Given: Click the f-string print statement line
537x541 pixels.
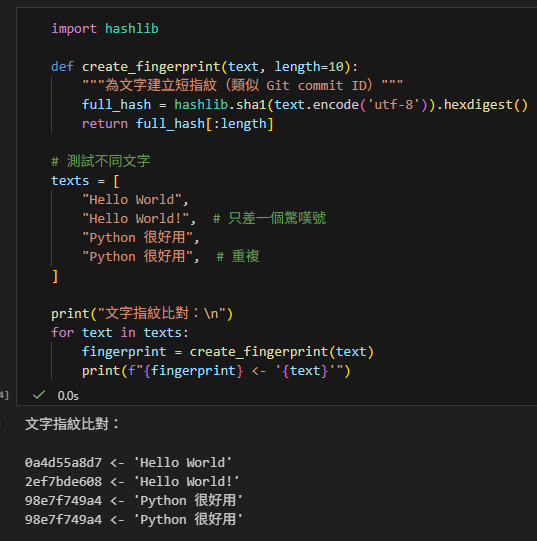Looking at the screenshot, I should click(x=216, y=371).
